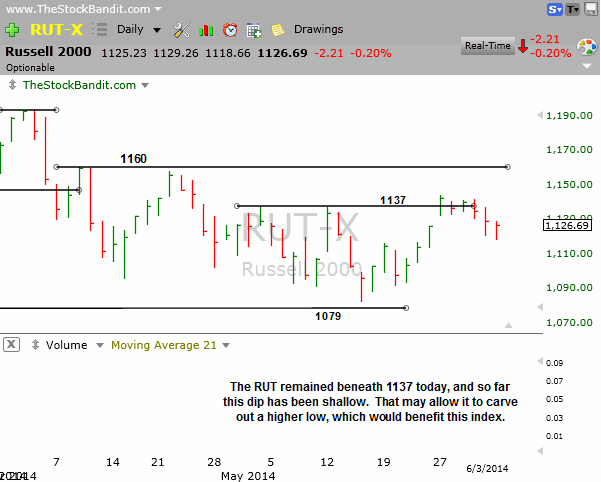Click the scale arrow below 1,090.00
Image resolution: width=601 pixels, height=482 pixels.
click(540, 307)
